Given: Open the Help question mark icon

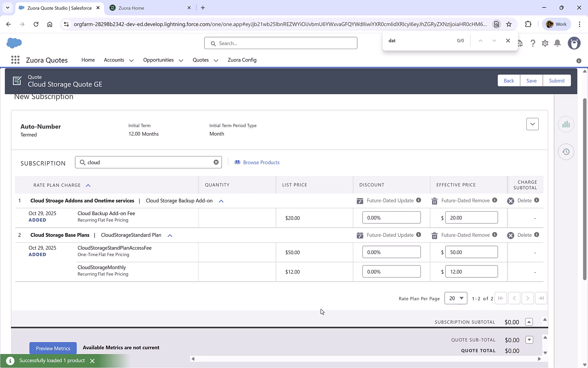Looking at the screenshot, I should pos(533,43).
